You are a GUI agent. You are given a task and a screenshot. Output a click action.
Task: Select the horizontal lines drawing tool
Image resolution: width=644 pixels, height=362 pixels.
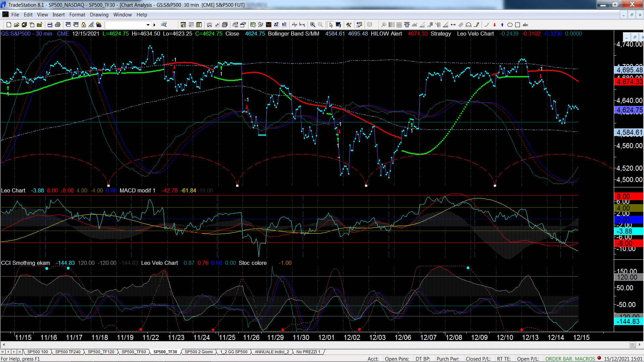(399, 25)
